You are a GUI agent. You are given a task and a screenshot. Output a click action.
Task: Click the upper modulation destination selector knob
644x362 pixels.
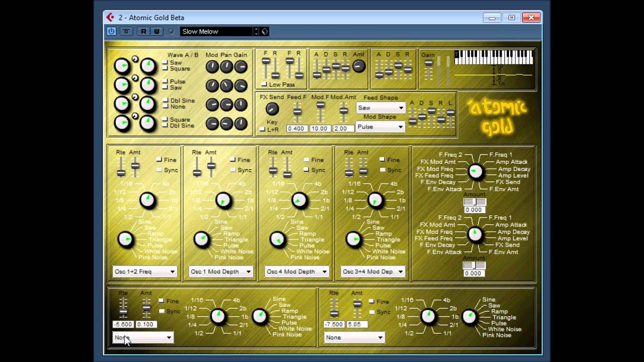[475, 172]
